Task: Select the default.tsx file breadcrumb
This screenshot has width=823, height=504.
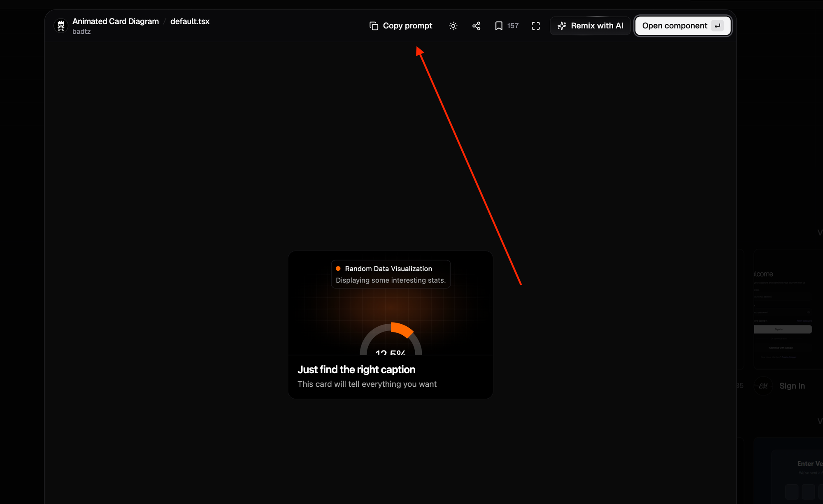Action: [190, 21]
